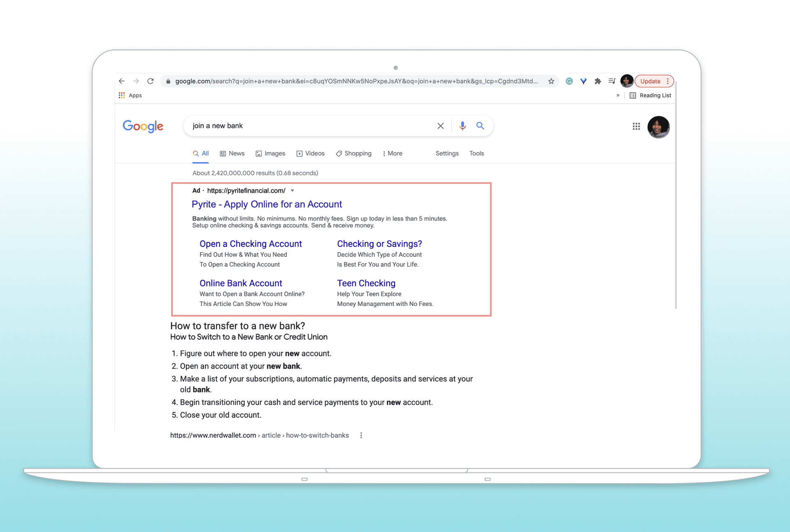This screenshot has width=790, height=532.
Task: Open the Teen Checking link
Action: pyautogui.click(x=366, y=283)
